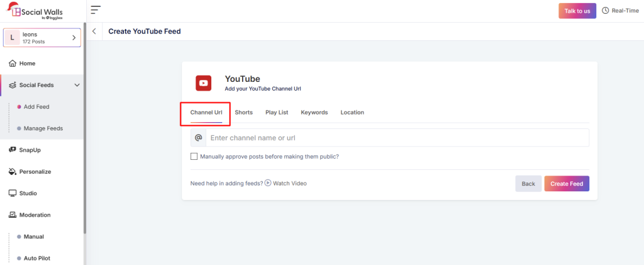644x265 pixels.
Task: Click the Talk to us button
Action: pyautogui.click(x=577, y=11)
